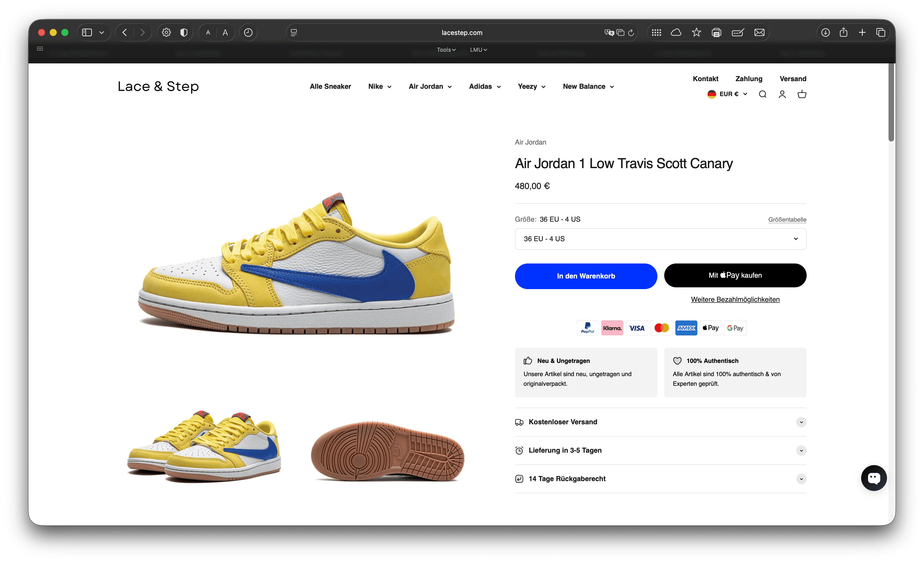Translate the page with the translate icon

609,33
